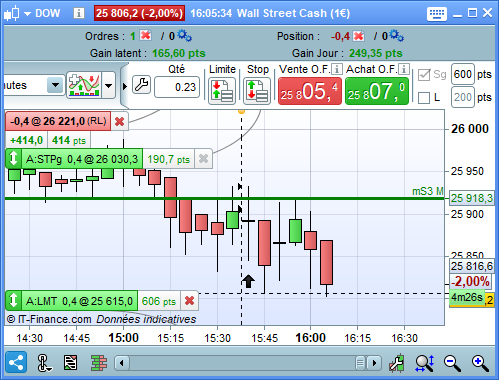Select the 16:00 time axis label

(x=310, y=338)
